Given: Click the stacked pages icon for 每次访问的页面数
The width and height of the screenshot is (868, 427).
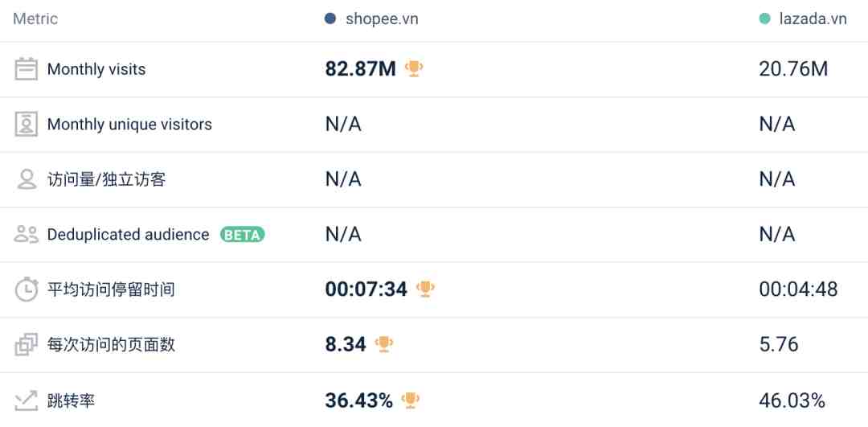Looking at the screenshot, I should tap(27, 345).
